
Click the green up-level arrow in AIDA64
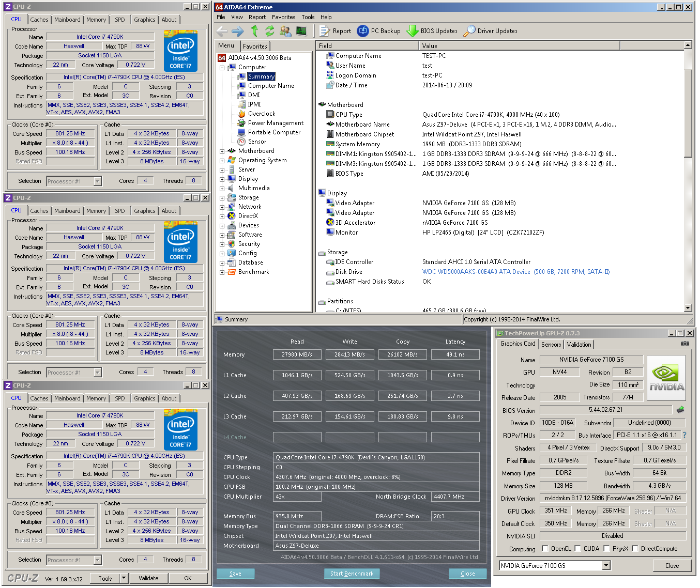[254, 31]
